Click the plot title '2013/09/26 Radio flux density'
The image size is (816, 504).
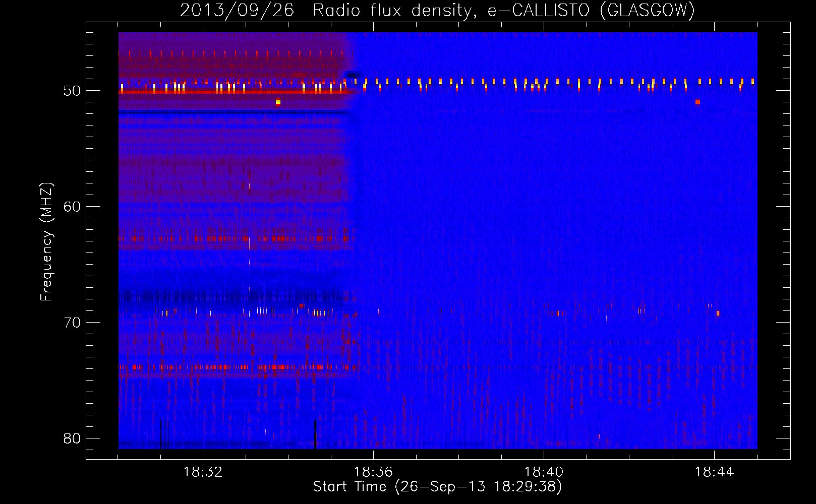pyautogui.click(x=437, y=11)
